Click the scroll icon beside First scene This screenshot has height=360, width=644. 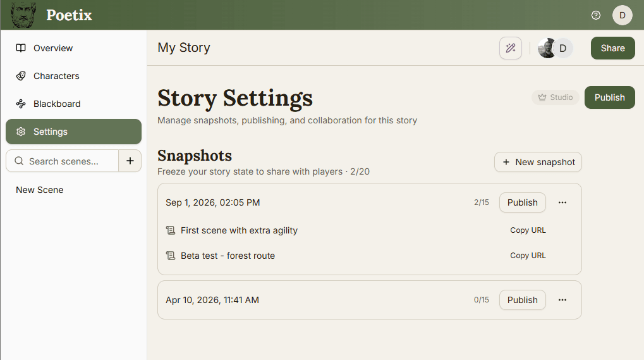coord(171,230)
